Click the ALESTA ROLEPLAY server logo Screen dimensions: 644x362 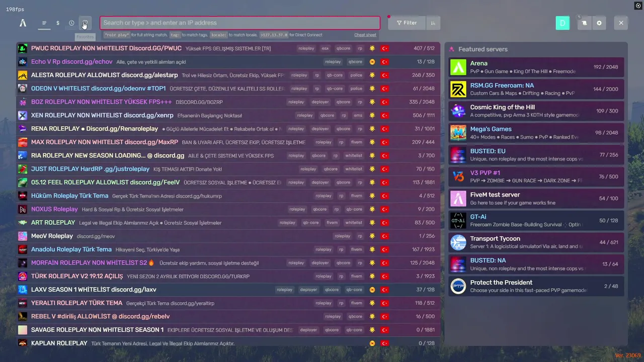[x=23, y=75]
